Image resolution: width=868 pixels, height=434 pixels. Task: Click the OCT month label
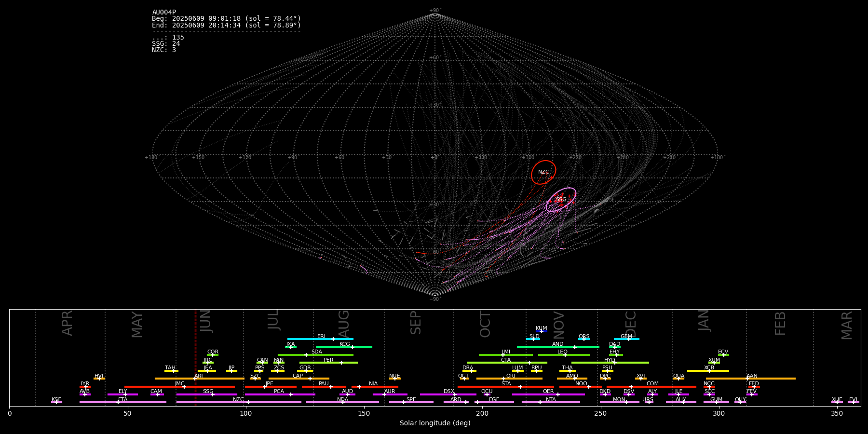pyautogui.click(x=485, y=325)
